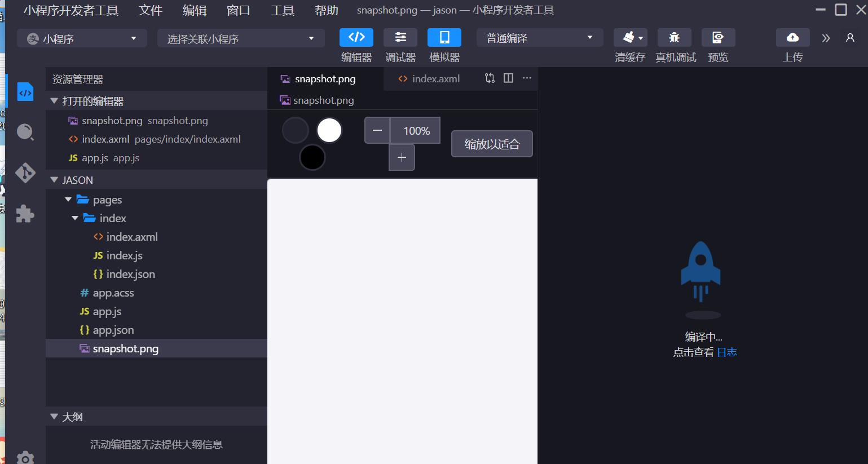The width and height of the screenshot is (868, 464).
Task: Click the compare changes icon in the editor tab bar
Action: pos(490,78)
